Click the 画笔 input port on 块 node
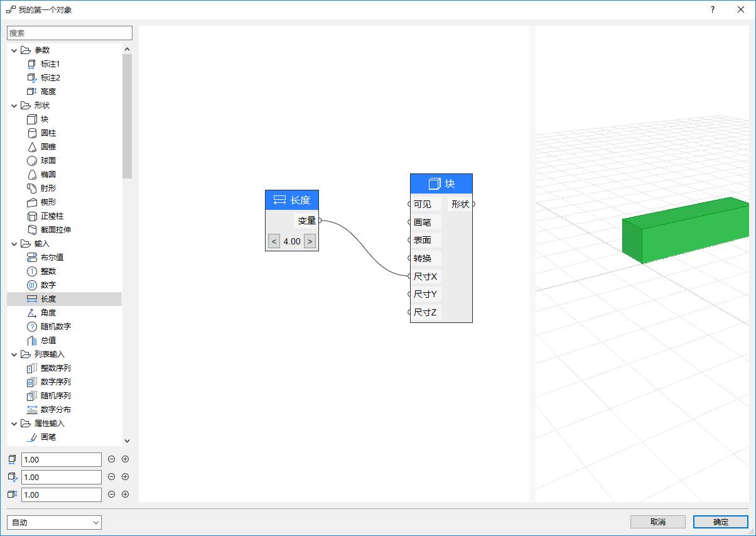This screenshot has width=756, height=536. point(410,222)
